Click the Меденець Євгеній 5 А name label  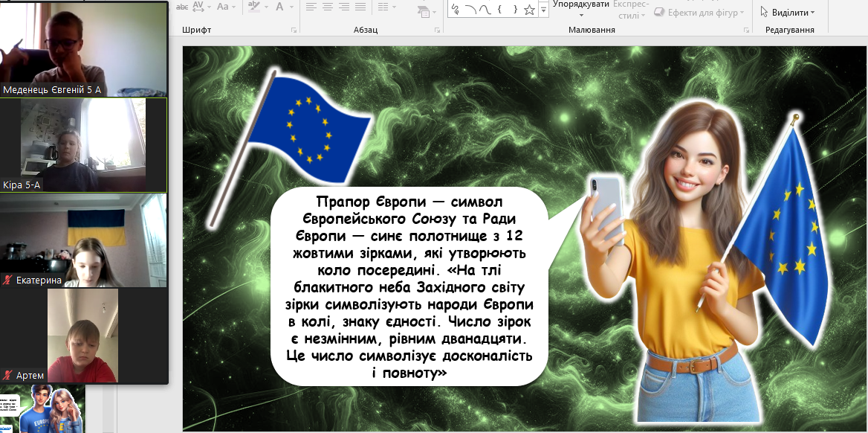[x=52, y=89]
